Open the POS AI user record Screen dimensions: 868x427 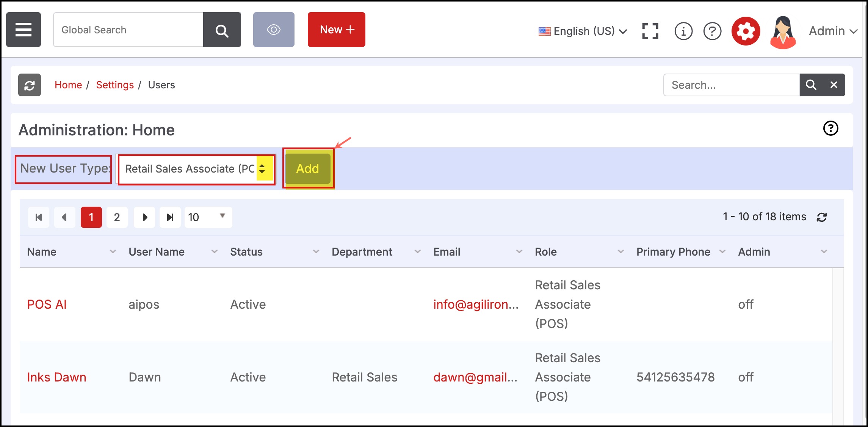pos(47,305)
